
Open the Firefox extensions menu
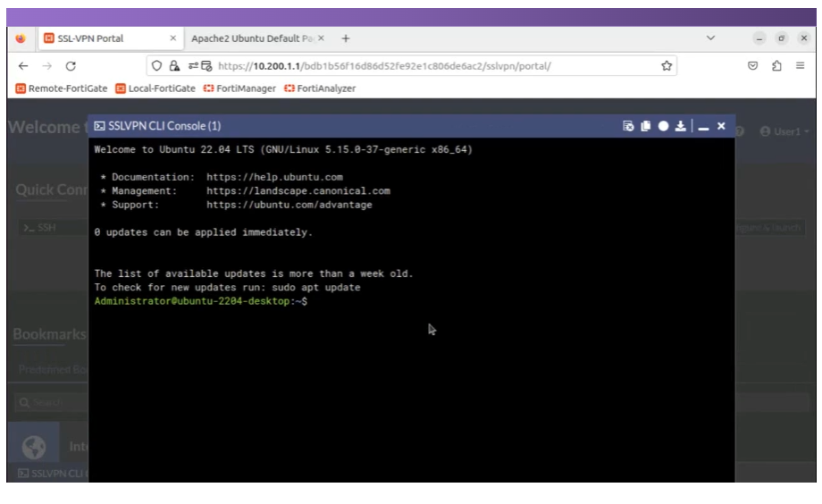click(x=776, y=66)
